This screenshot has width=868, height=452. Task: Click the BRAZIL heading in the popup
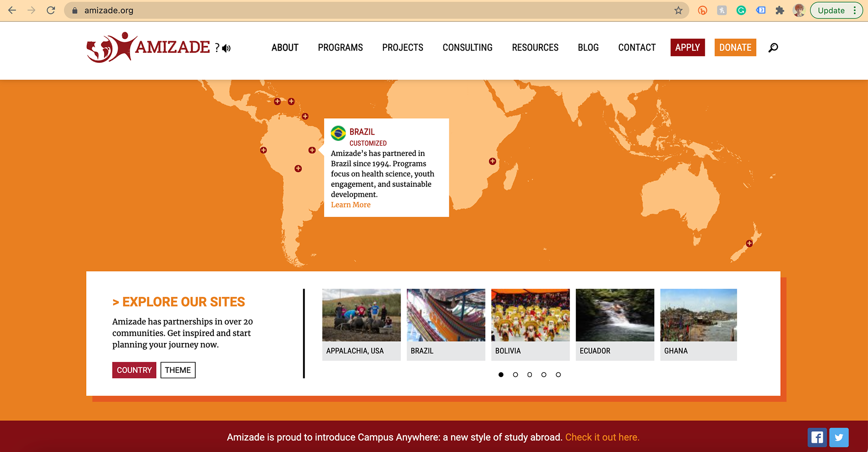(362, 132)
